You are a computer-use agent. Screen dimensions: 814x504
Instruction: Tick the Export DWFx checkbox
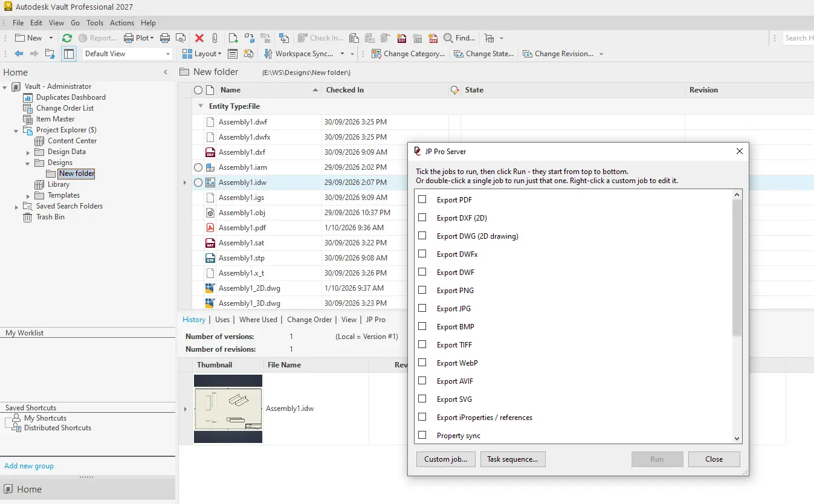[x=422, y=254]
